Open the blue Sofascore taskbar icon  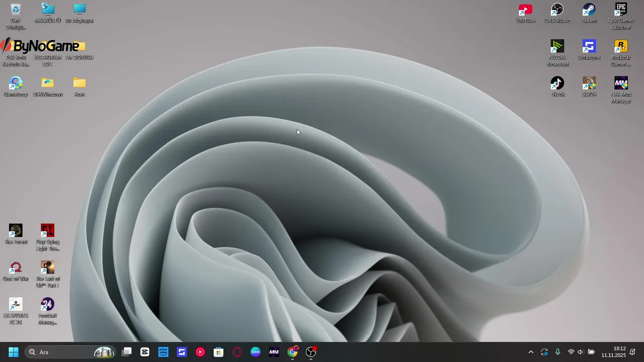click(182, 352)
